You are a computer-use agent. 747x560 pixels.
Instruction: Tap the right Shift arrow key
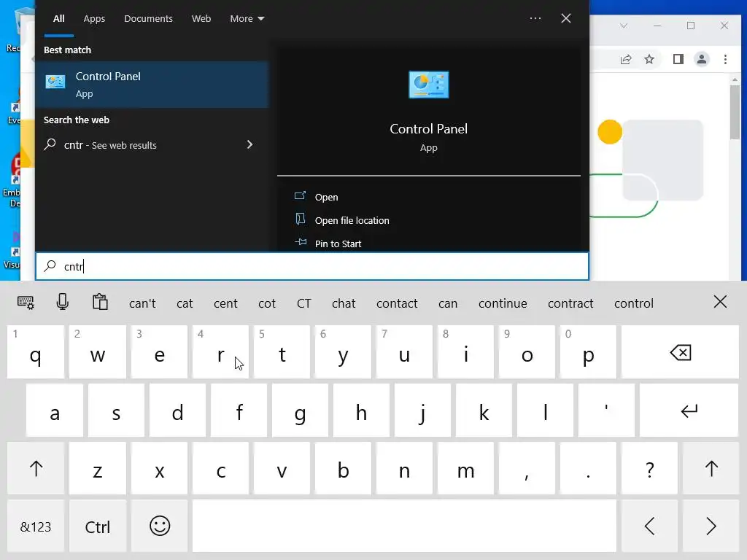click(711, 469)
